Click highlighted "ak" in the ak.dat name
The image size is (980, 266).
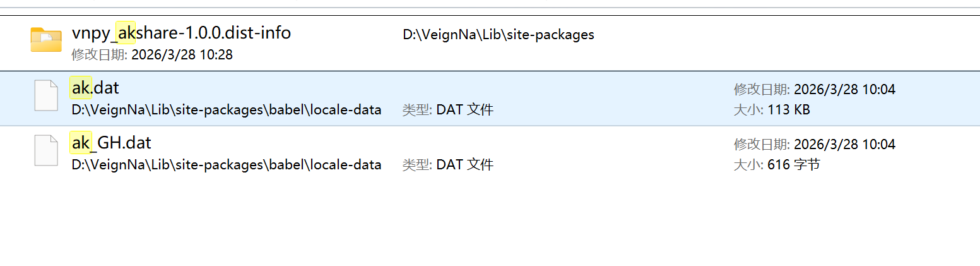[x=80, y=88]
